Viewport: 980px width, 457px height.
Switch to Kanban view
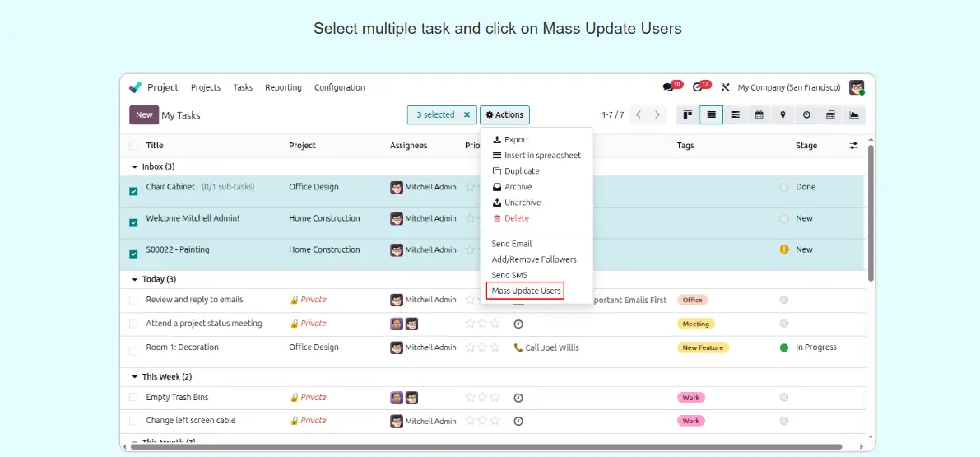pos(688,115)
